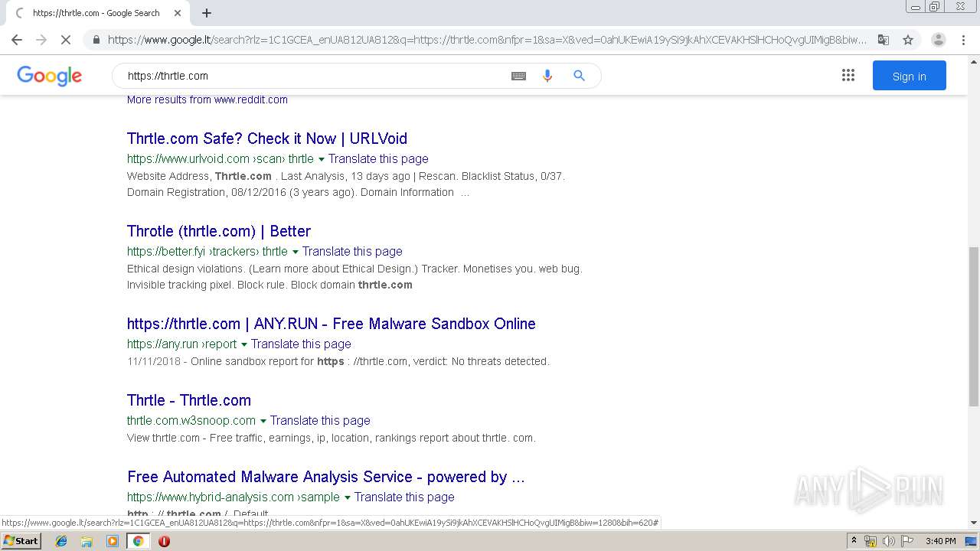Image resolution: width=980 pixels, height=551 pixels.
Task: Expand the urlvoid.com result dropdown arrow
Action: [x=321, y=159]
